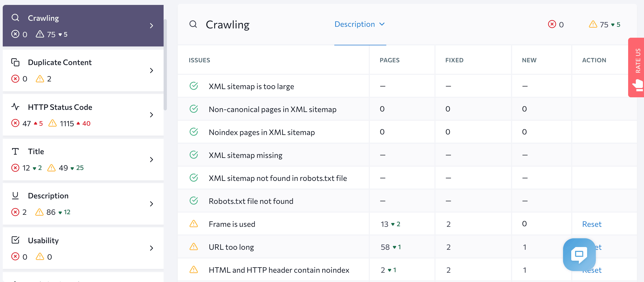Click green check icon for Noindex pages row

pyautogui.click(x=194, y=132)
